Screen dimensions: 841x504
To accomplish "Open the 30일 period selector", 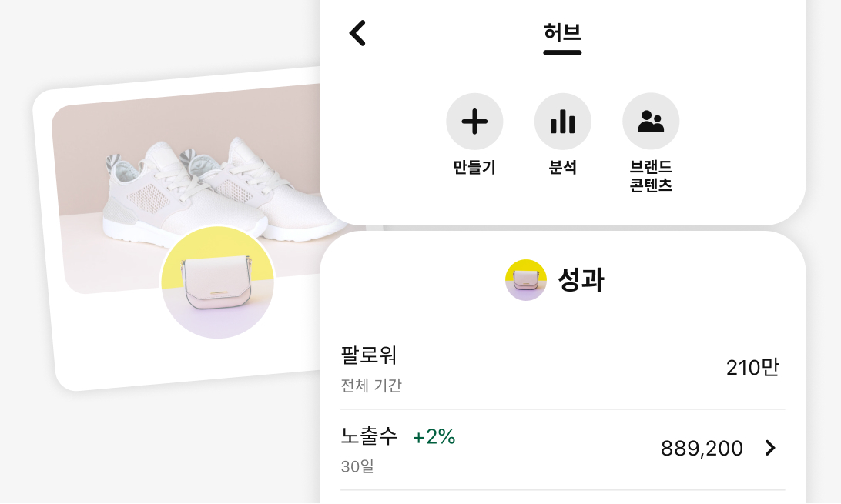I will 356,466.
